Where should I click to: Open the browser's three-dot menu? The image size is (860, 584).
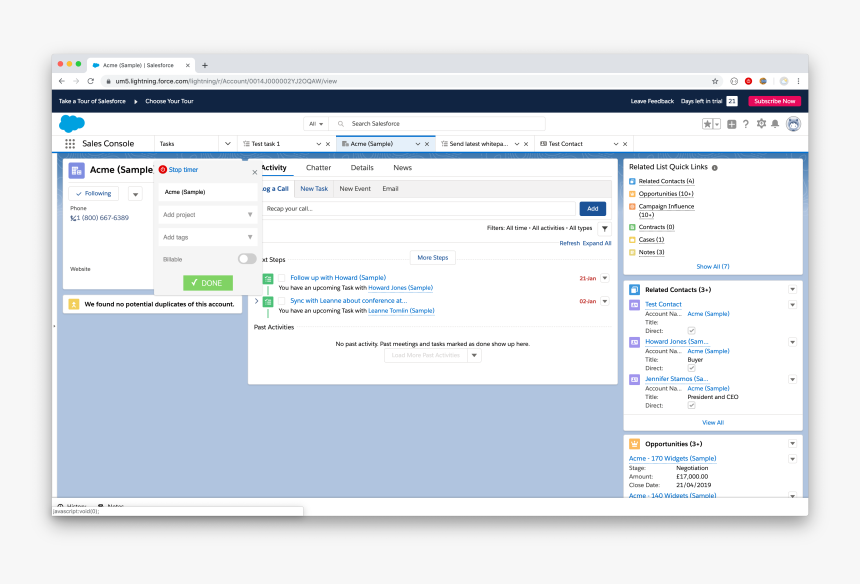click(799, 81)
